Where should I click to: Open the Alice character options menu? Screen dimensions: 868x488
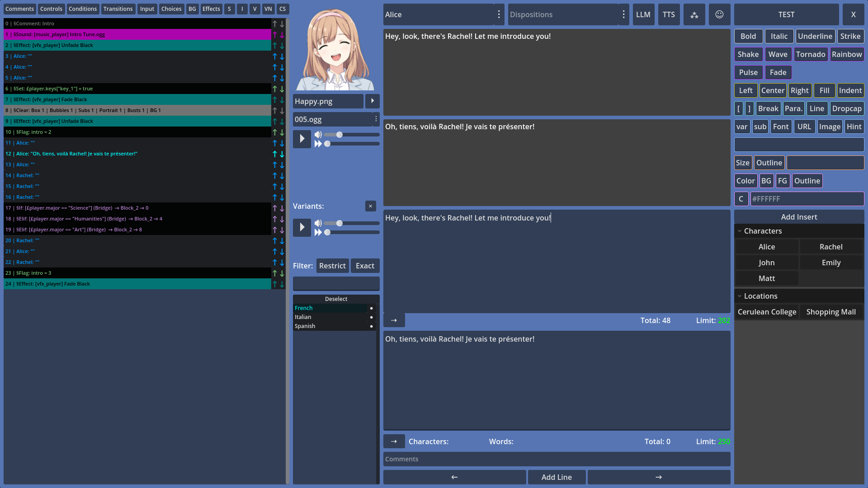coord(499,14)
